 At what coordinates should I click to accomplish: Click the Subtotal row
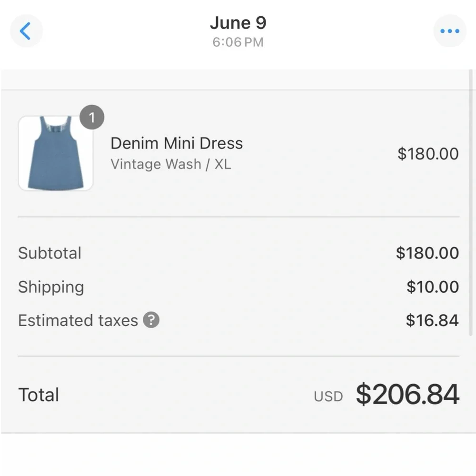50,253
